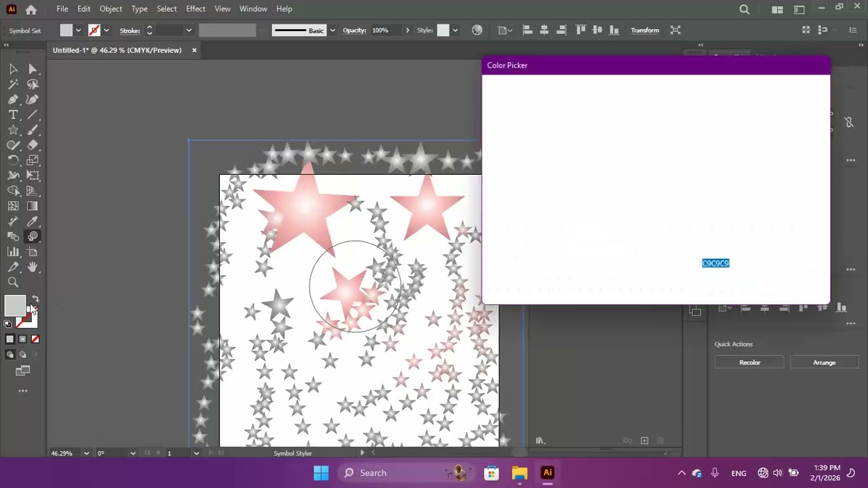Switch to Draw Behind mode
Image resolution: width=868 pixels, height=488 pixels.
pos(22,354)
